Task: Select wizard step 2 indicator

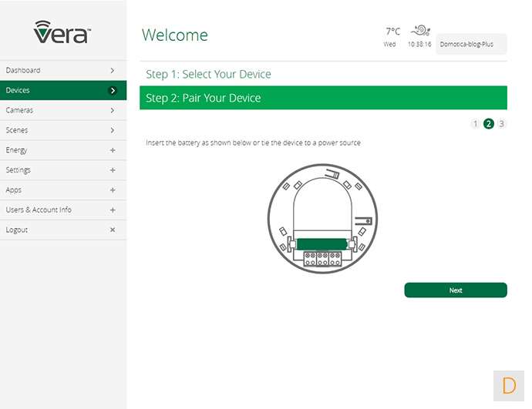Action: [x=488, y=124]
